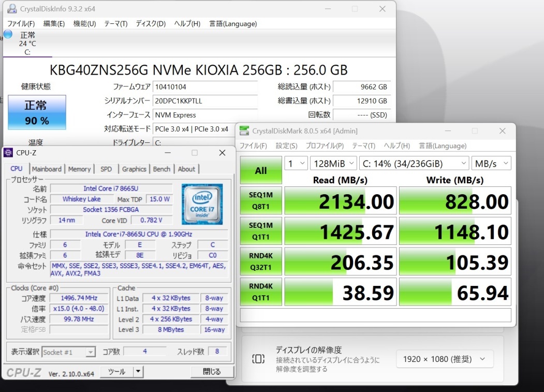
Task: Click the Level 3 cache value 8 MBytes
Action: coord(171,329)
